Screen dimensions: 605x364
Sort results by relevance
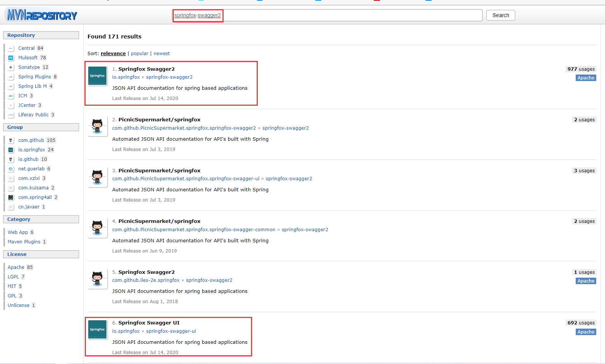(113, 54)
